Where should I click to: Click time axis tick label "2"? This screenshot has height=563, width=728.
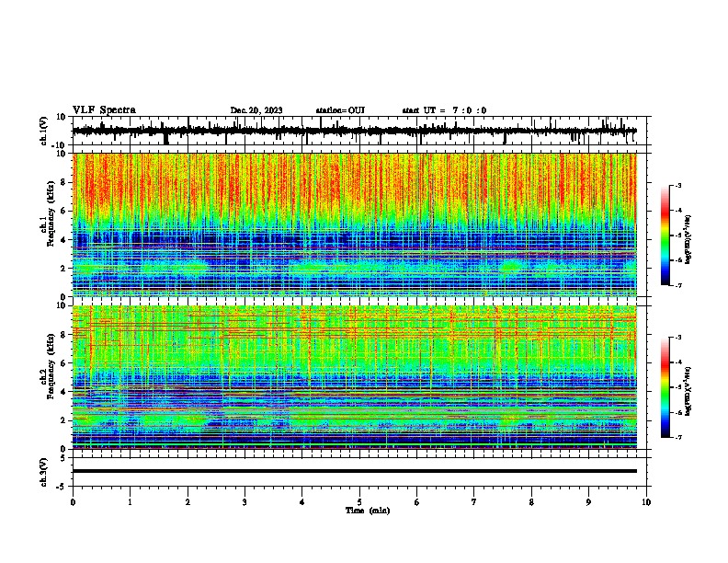(188, 502)
